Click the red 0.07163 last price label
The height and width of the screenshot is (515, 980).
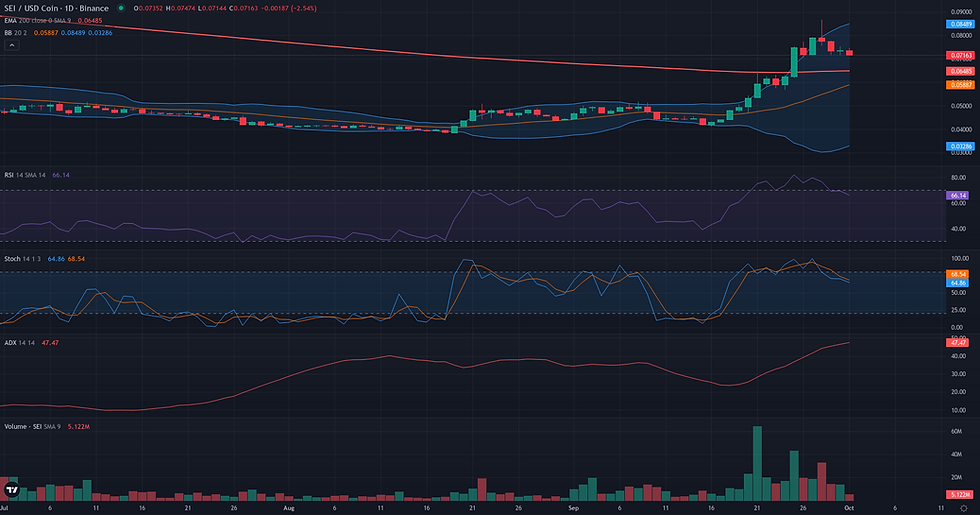click(960, 56)
